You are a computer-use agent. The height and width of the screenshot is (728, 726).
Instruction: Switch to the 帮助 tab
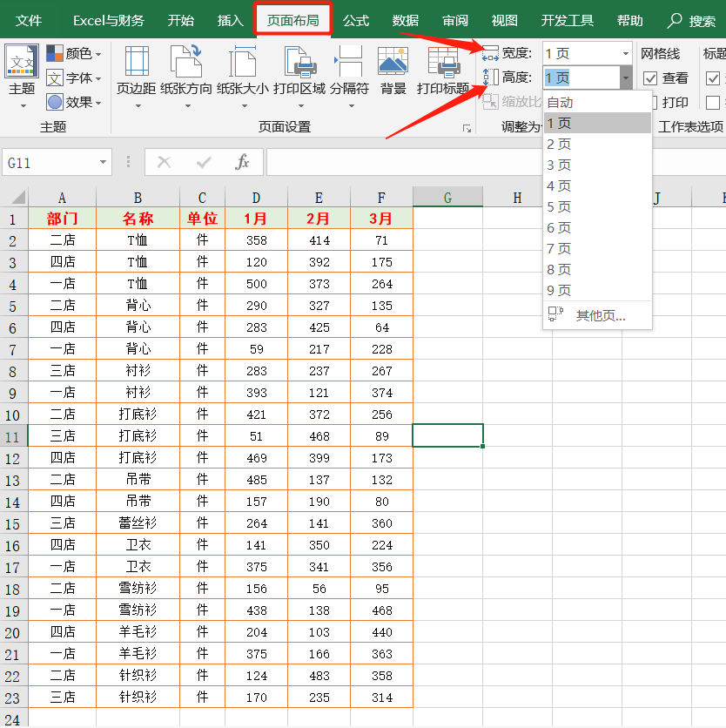629,20
